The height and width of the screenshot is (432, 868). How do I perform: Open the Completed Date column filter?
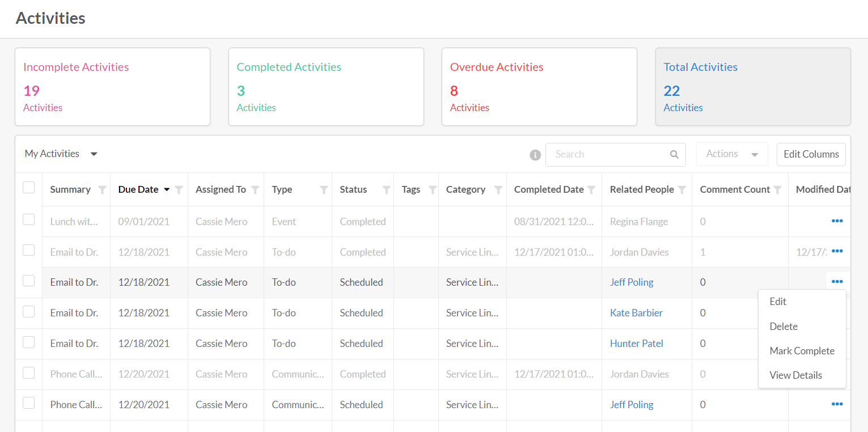(591, 190)
